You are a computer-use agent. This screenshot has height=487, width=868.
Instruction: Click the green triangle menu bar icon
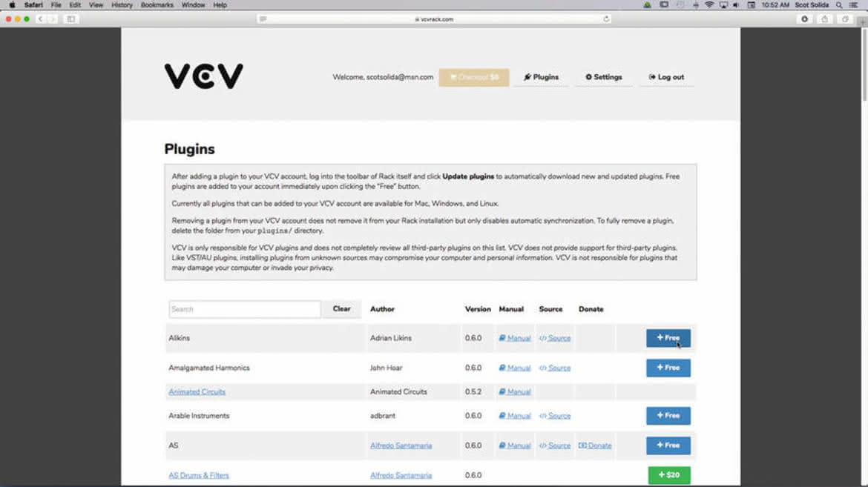(647, 5)
